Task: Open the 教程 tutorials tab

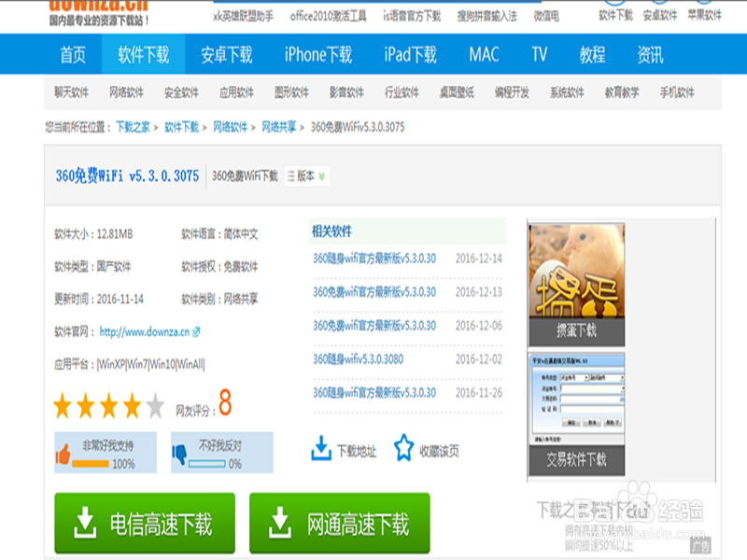Action: pos(592,54)
